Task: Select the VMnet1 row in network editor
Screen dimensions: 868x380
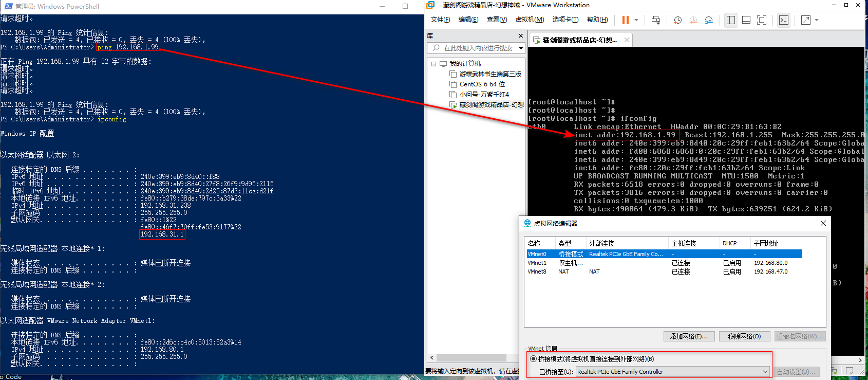Action: coord(665,263)
